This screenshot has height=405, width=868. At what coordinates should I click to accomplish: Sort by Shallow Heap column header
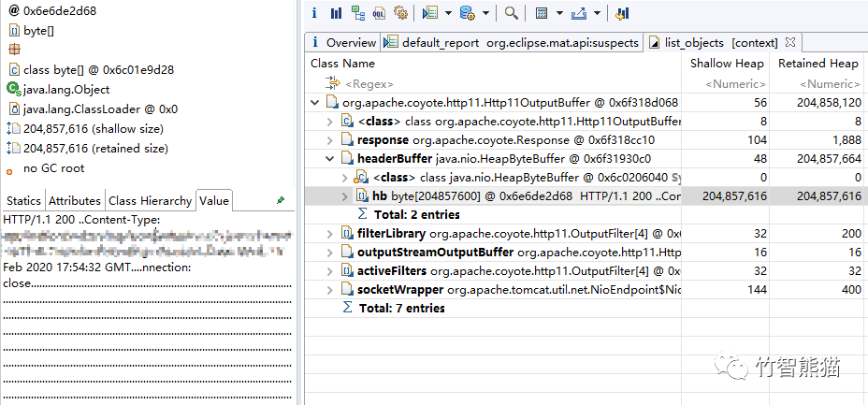(726, 63)
